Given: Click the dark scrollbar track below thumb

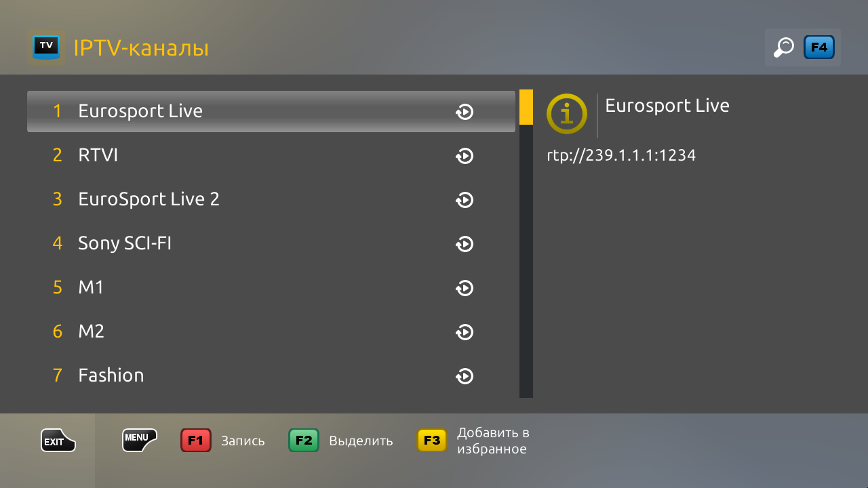Looking at the screenshot, I should 526,261.
